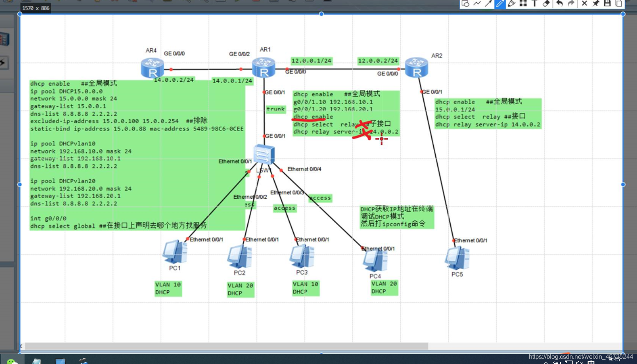
Task: Click the 'excluded-ip-address' config line
Action: (119, 121)
